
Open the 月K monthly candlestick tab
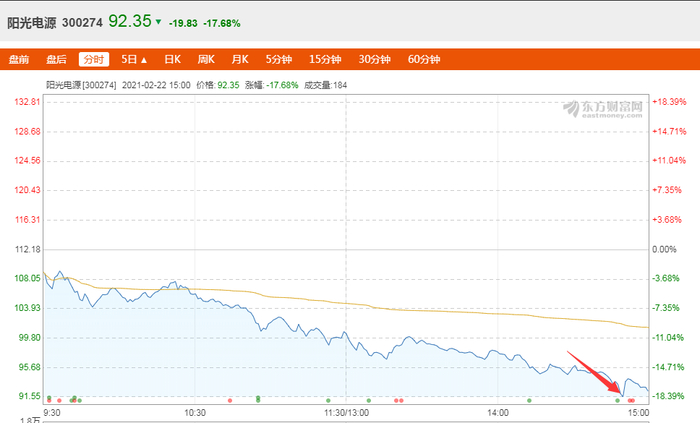coord(240,59)
